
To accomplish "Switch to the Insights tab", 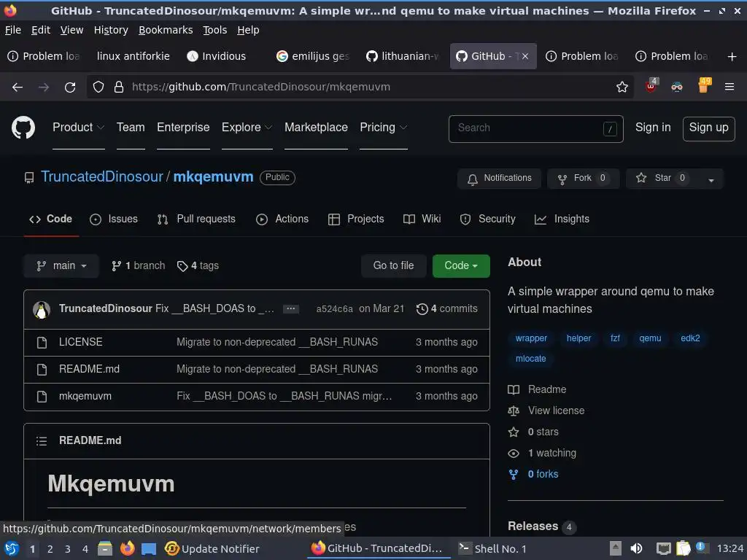I will pyautogui.click(x=562, y=219).
